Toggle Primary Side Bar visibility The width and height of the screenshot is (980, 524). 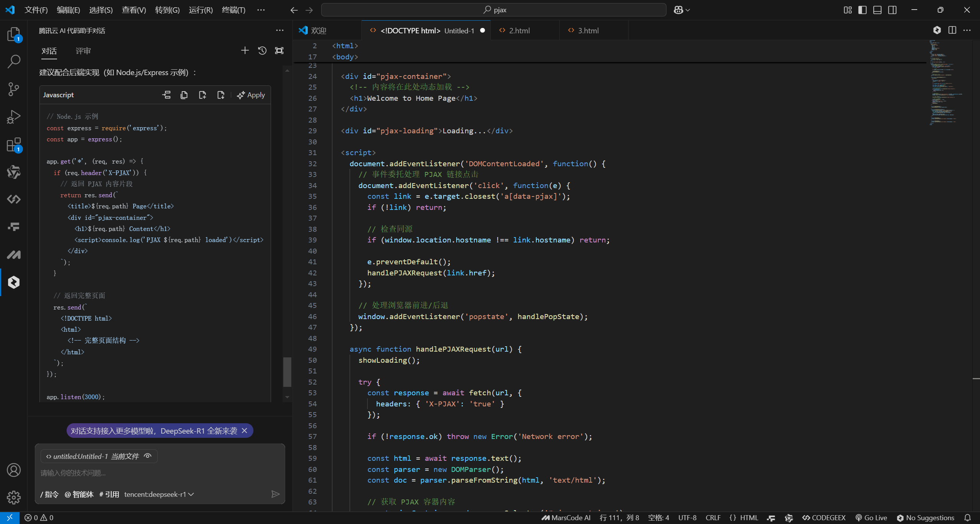[x=862, y=10]
